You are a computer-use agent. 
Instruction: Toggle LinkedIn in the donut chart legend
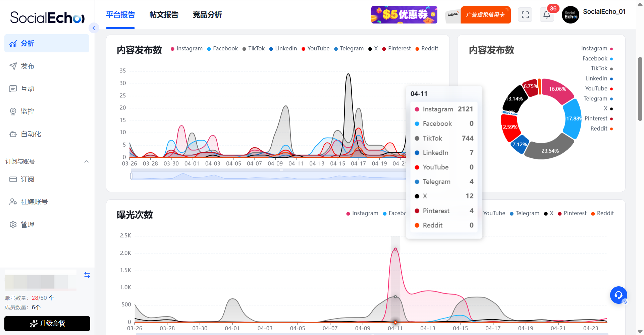pyautogui.click(x=599, y=79)
